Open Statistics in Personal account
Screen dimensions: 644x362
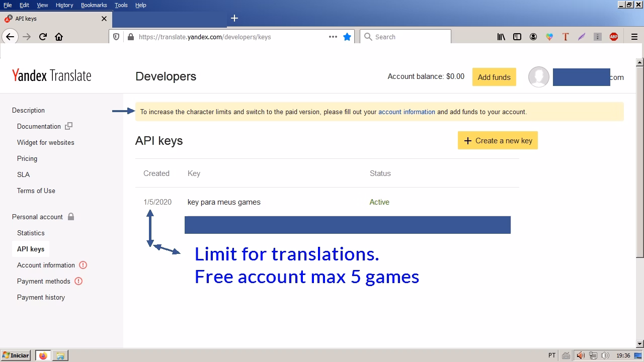31,233
